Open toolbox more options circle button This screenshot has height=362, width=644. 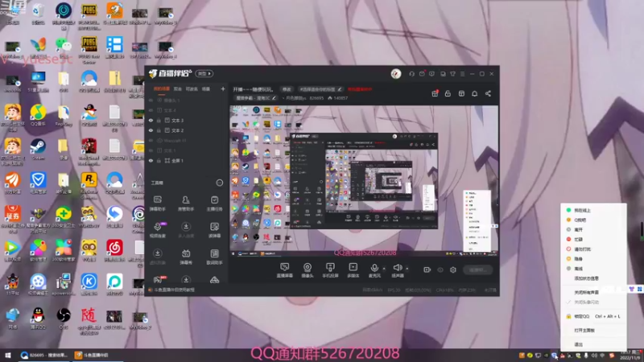click(220, 183)
